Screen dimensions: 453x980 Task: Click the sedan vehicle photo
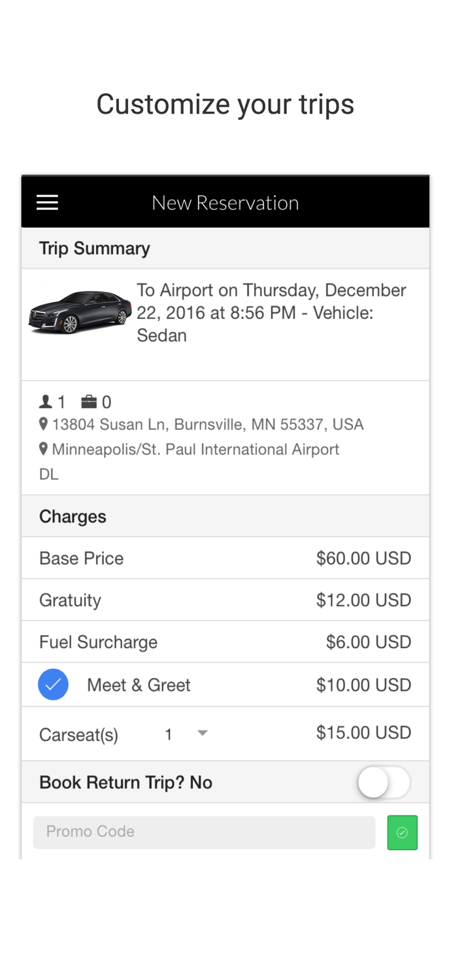(x=80, y=312)
